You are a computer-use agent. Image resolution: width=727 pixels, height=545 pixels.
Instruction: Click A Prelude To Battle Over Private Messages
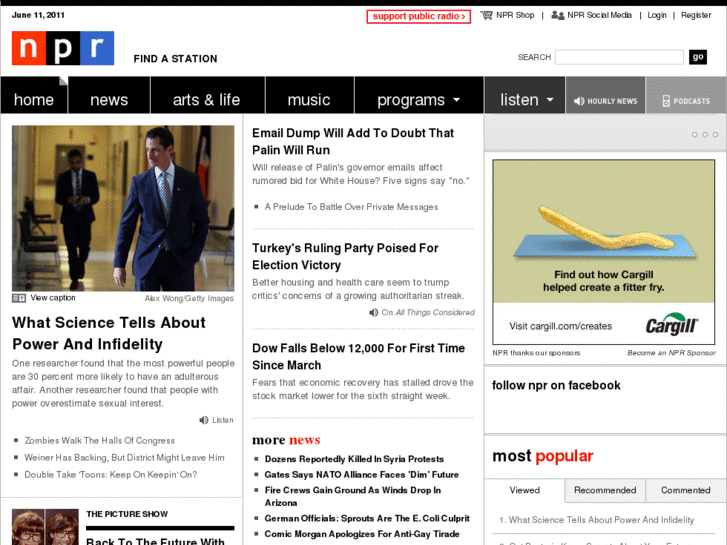coord(351,207)
